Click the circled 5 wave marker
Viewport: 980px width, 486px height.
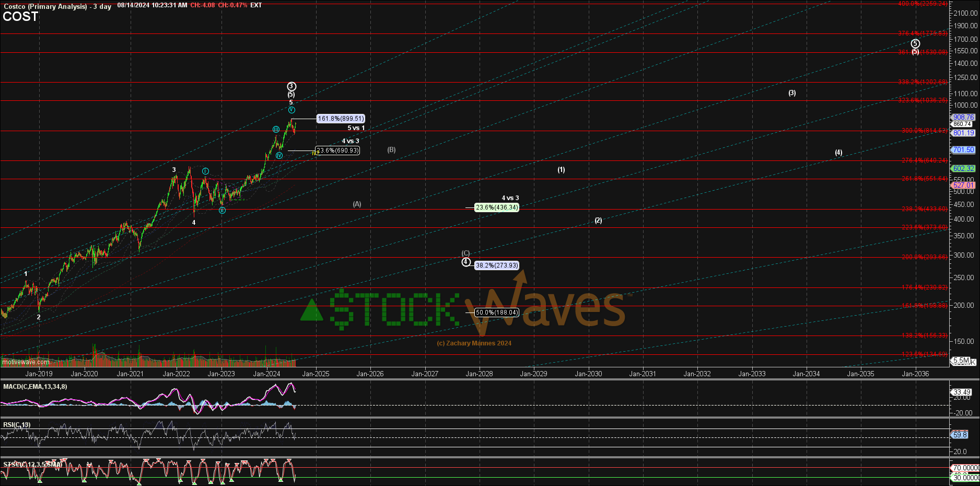[915, 43]
